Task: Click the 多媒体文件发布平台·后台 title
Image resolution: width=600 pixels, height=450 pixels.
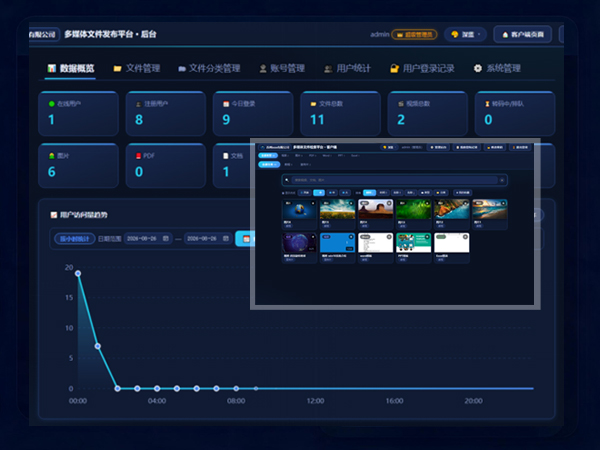Action: (110, 34)
